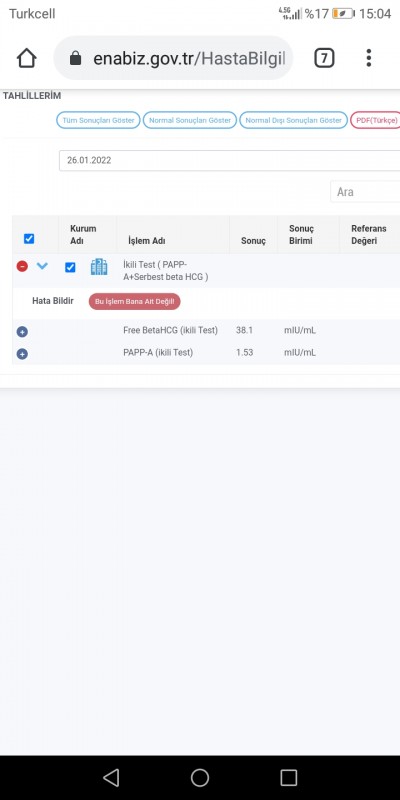Toggle the blue chevron beside İkili Test
The height and width of the screenshot is (800, 400).
[42, 266]
